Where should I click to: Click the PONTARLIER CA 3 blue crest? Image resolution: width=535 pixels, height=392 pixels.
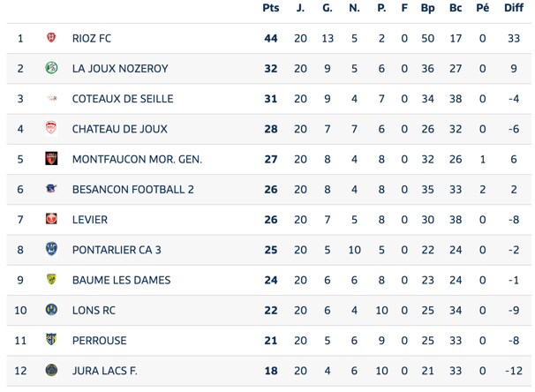[x=51, y=249]
